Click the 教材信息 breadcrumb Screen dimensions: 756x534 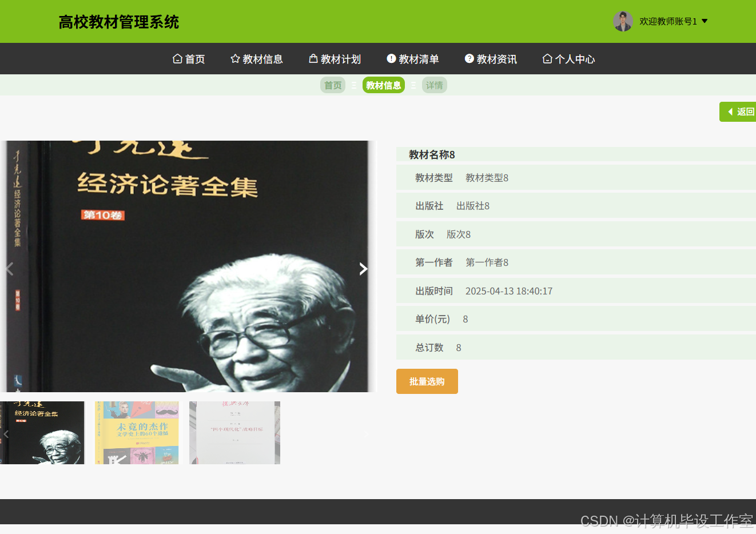tap(384, 85)
